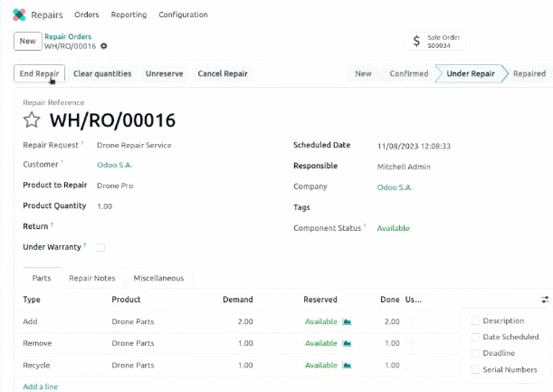Click the Unreserve button
The image size is (553, 392).
165,73
